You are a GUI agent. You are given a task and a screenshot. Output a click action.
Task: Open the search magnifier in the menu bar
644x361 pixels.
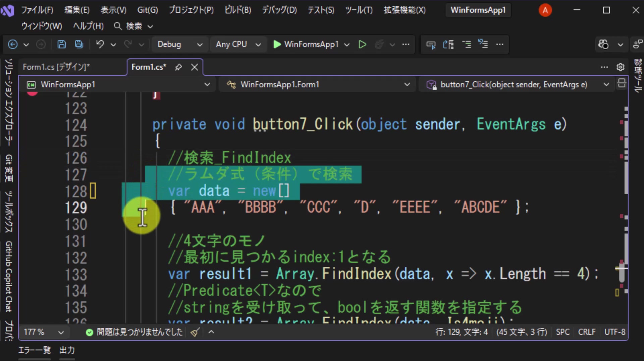coord(117,26)
